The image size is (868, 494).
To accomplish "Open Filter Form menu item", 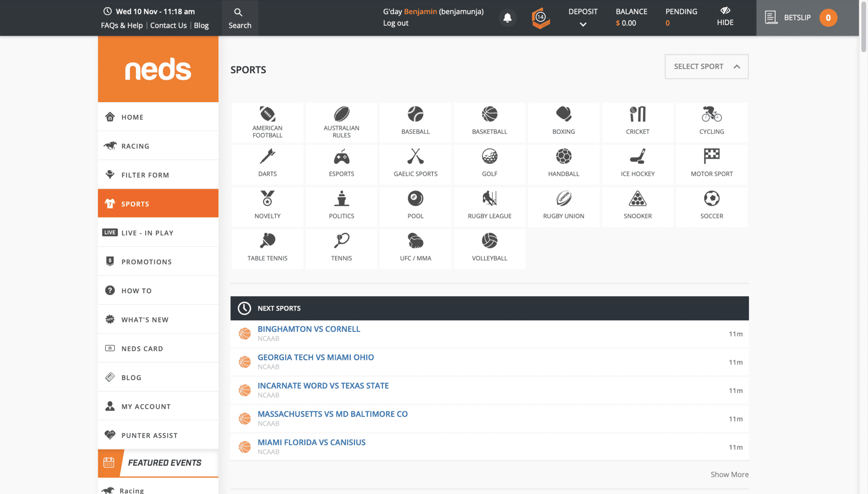I will (x=158, y=175).
